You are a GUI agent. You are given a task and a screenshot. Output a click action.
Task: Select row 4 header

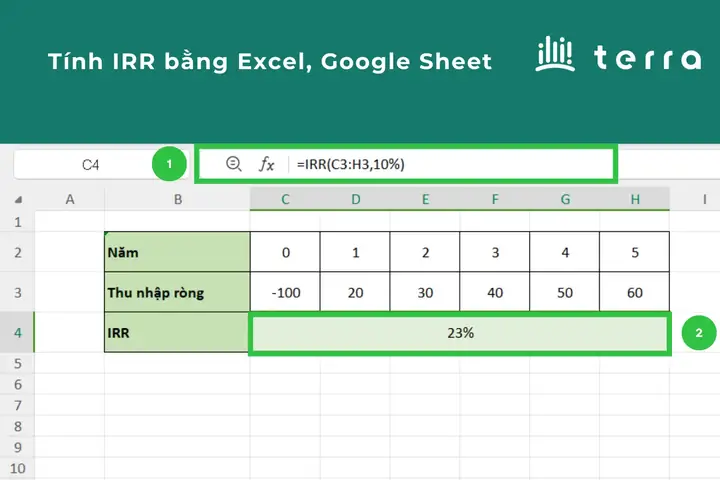tap(17, 332)
